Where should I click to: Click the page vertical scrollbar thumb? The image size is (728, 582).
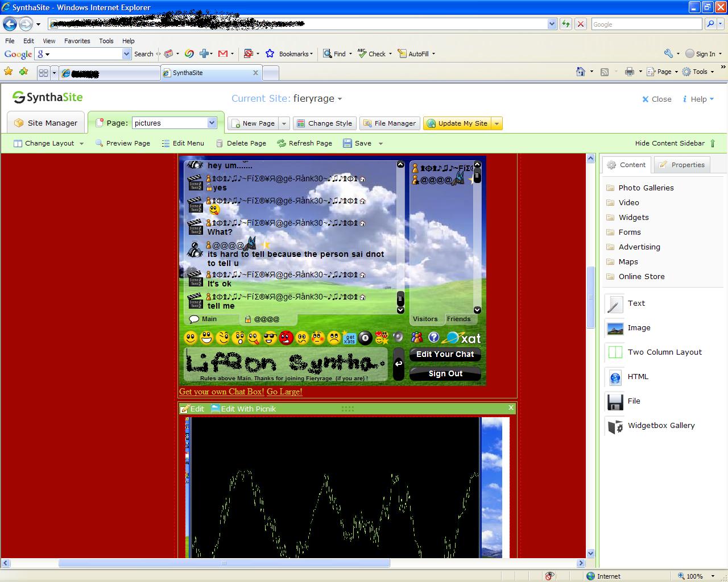coord(590,297)
